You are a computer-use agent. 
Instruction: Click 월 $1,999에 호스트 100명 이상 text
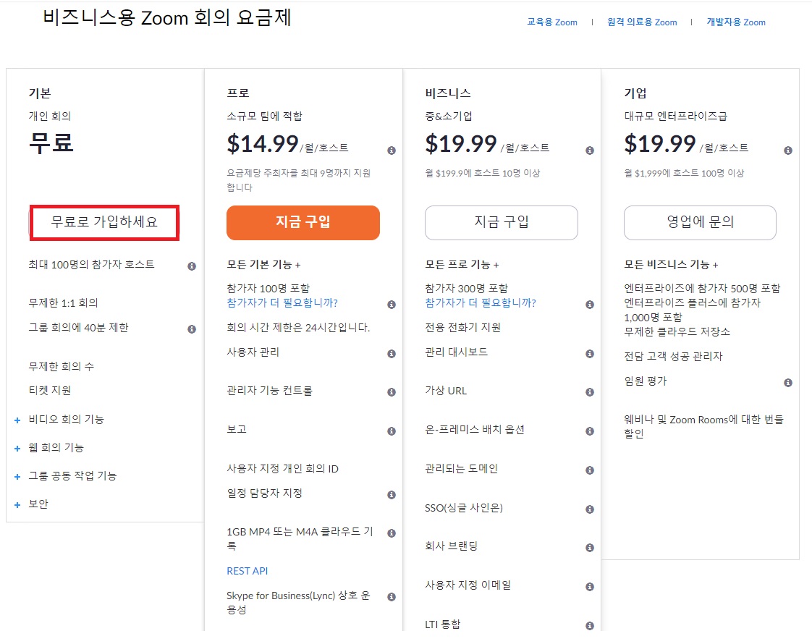click(684, 173)
